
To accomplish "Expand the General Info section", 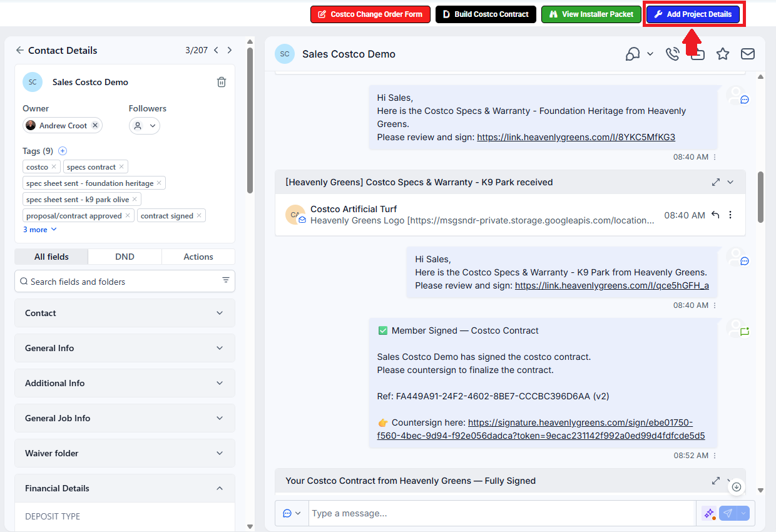I will [x=125, y=348].
